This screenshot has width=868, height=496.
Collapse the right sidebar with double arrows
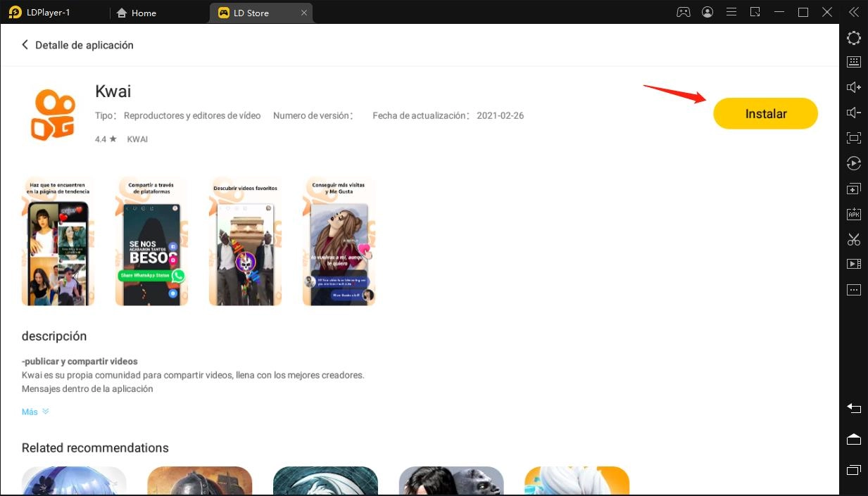[x=854, y=12]
